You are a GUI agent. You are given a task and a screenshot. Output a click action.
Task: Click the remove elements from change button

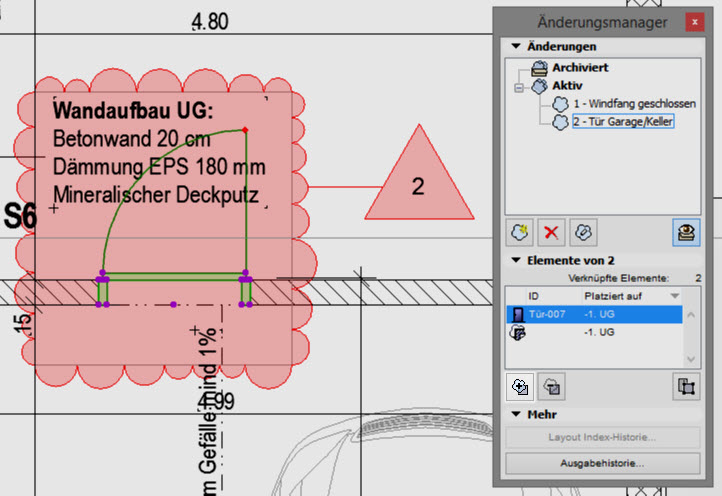coord(551,386)
